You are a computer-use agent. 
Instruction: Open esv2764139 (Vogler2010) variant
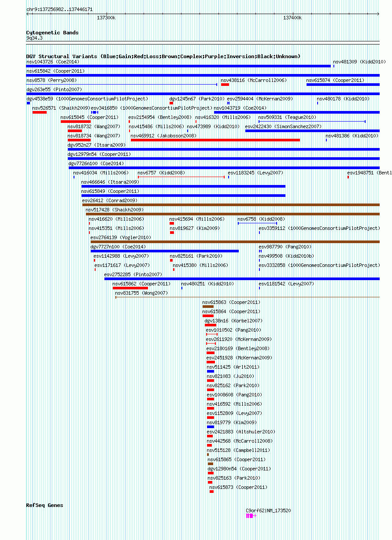[x=121, y=238]
